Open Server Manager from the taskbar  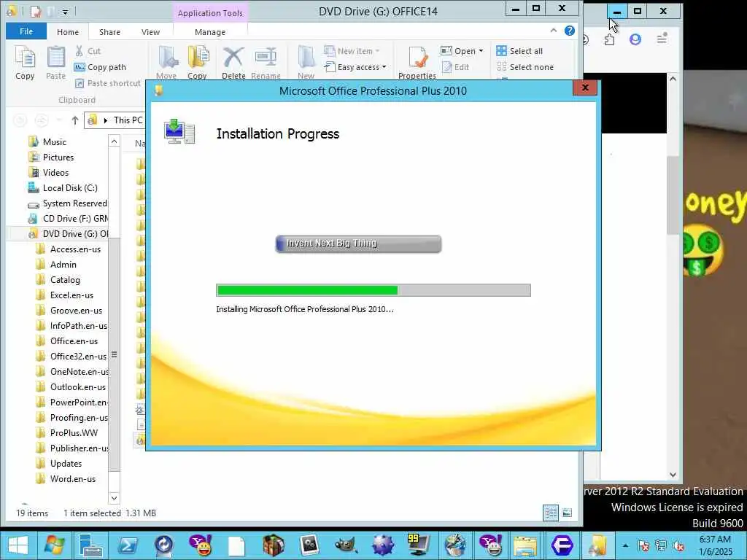pos(91,545)
